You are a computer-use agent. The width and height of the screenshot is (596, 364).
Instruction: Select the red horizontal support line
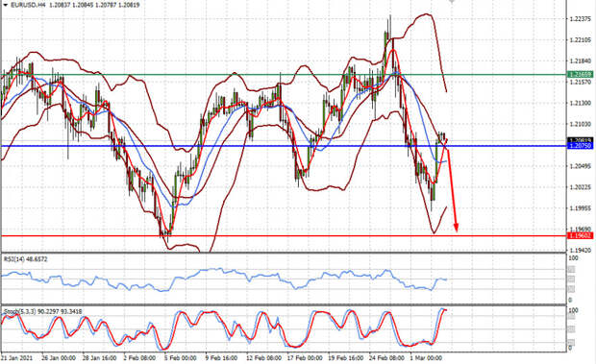(x=284, y=235)
